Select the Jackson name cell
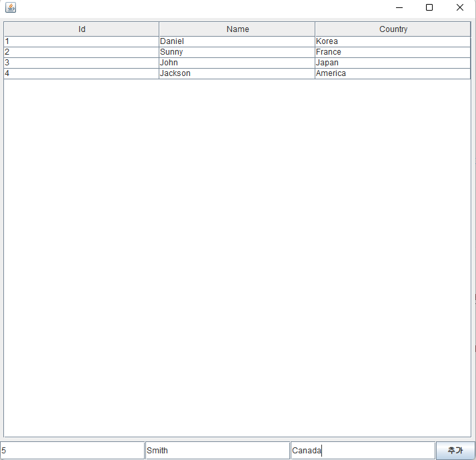Screen dimensions: 476x460 tap(237, 73)
